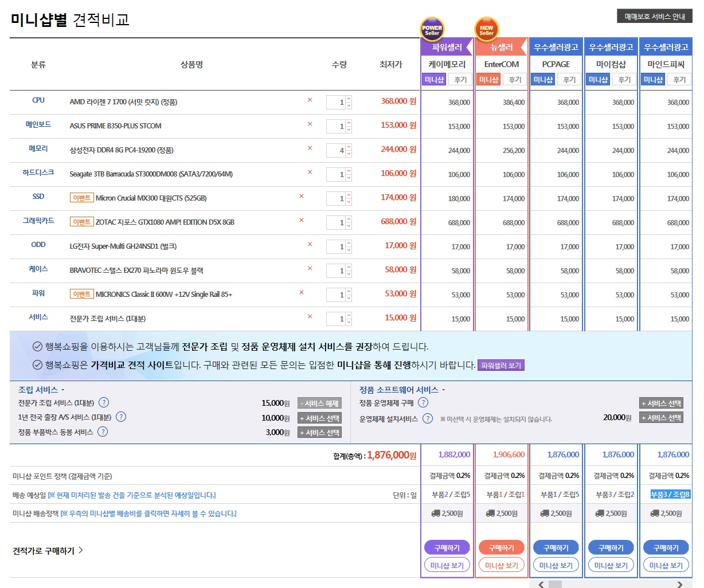The image size is (704, 588).
Task: Buy from EnterCOM with 구매하기
Action: [501, 548]
